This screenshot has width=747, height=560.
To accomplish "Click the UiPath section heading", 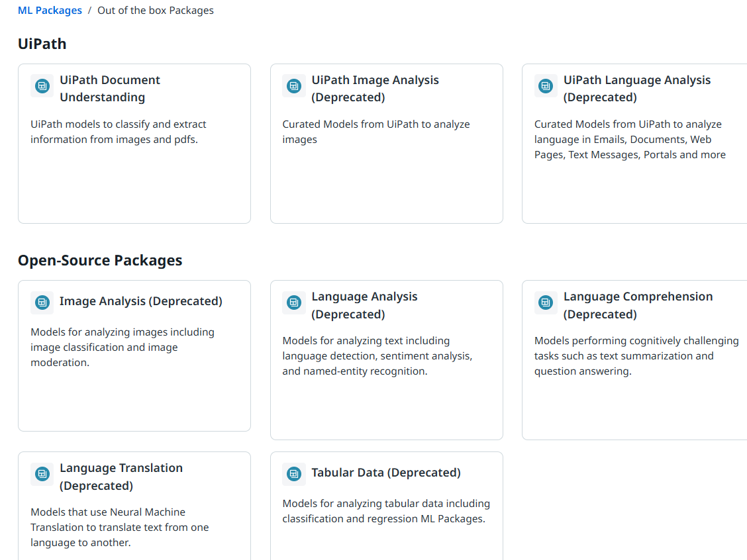I will coord(42,44).
